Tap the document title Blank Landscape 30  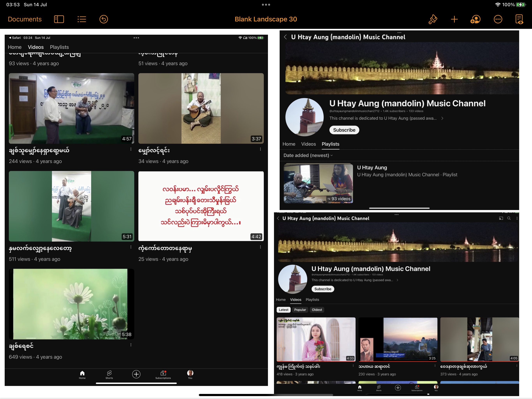click(x=266, y=19)
